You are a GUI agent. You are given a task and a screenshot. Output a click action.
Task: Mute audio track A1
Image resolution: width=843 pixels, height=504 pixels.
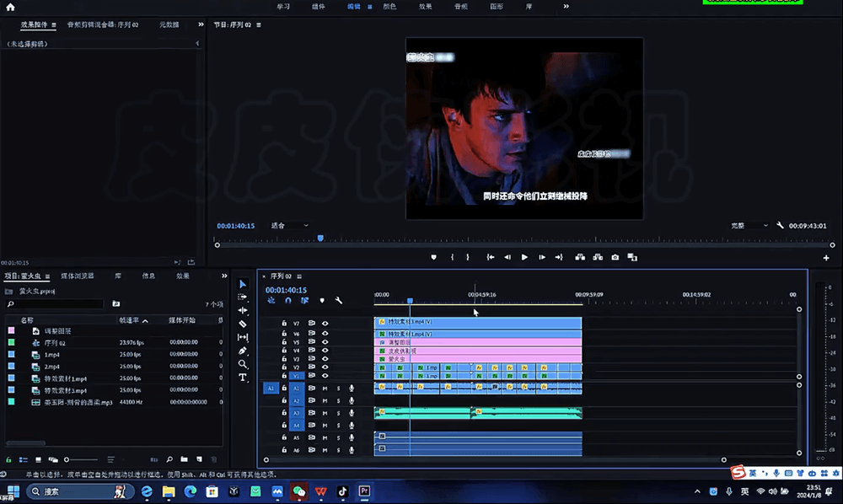pyautogui.click(x=325, y=388)
